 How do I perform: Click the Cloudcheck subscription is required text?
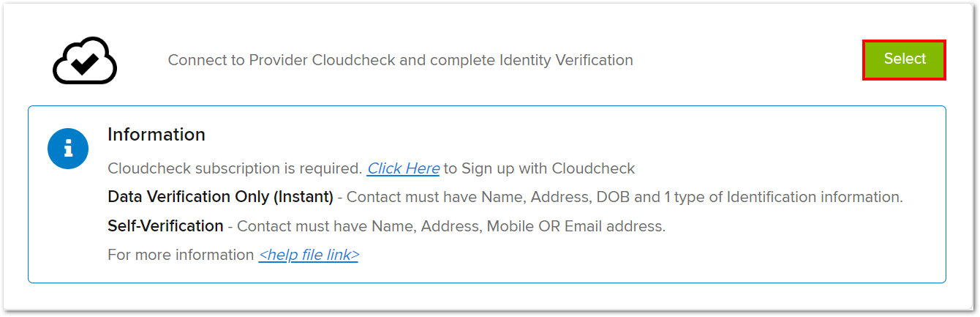point(235,168)
